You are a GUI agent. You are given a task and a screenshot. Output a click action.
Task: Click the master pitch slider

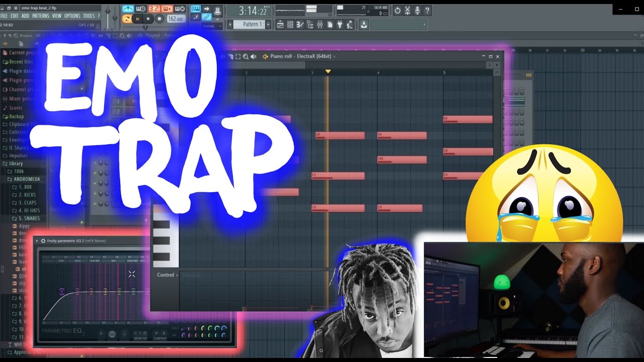(x=115, y=17)
